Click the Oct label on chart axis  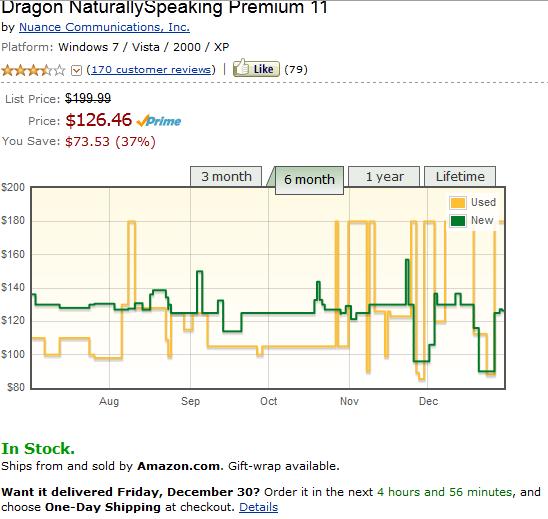point(268,401)
